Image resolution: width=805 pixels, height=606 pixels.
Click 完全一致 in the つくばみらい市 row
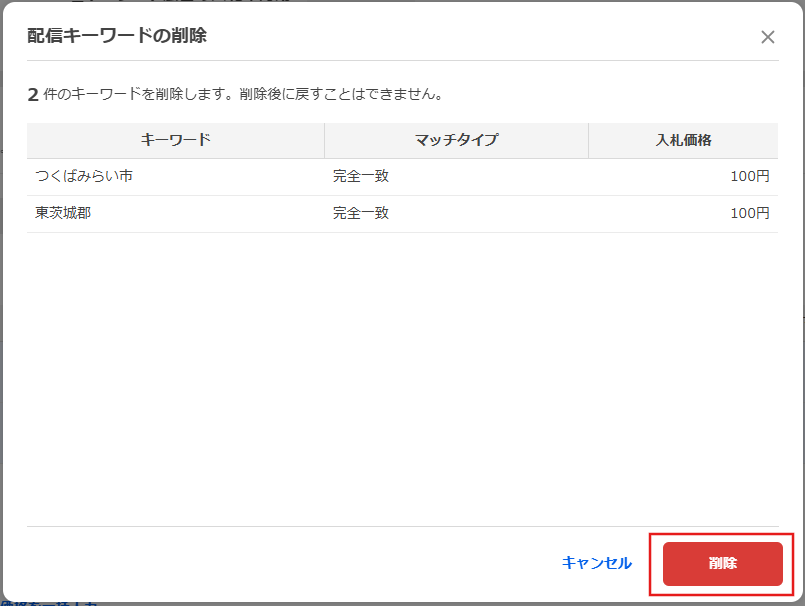coord(361,177)
